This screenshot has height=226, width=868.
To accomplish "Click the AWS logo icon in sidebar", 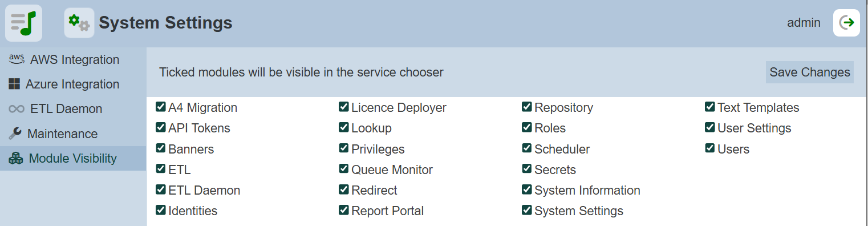I will click(x=17, y=59).
